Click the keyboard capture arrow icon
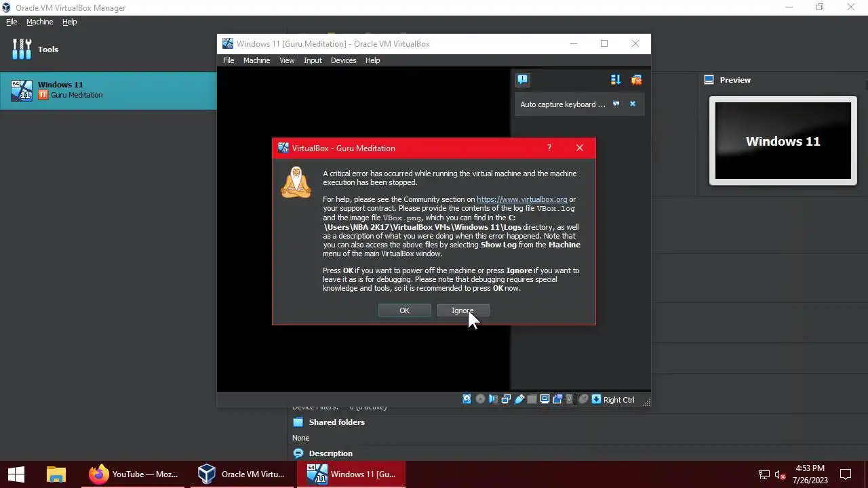868x488 pixels. (596, 399)
